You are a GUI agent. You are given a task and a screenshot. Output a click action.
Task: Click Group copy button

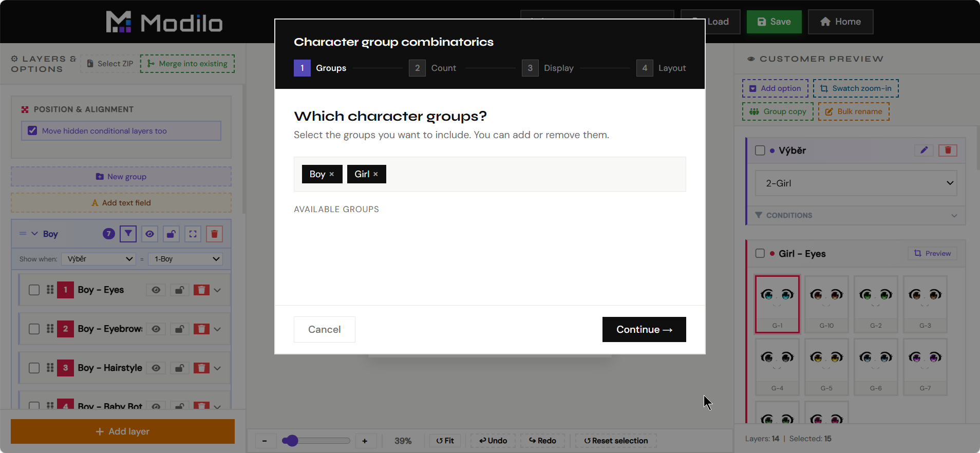[778, 111]
